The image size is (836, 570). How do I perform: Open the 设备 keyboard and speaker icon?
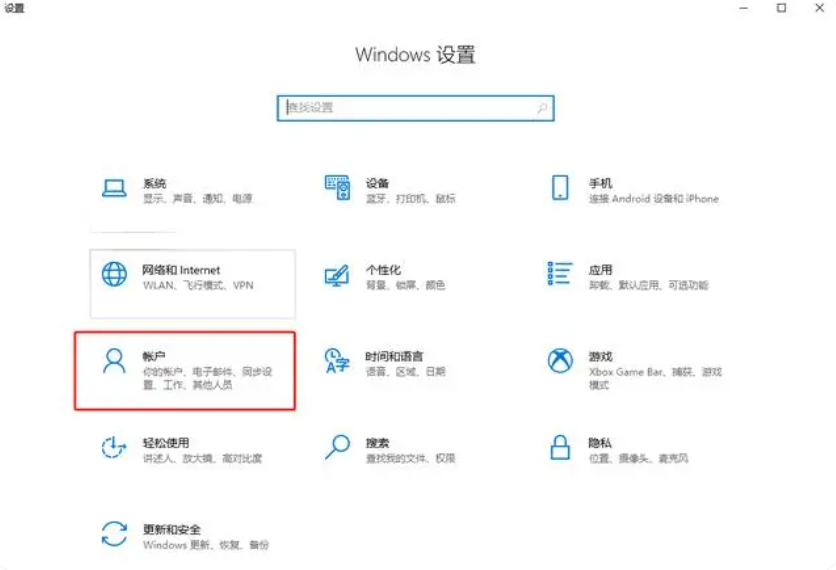tap(338, 188)
